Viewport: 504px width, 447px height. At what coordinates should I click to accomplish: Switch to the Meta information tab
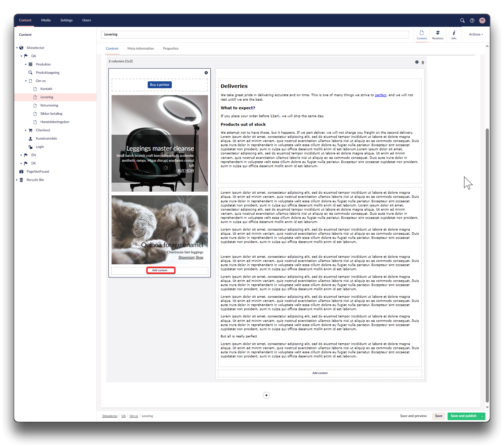pyautogui.click(x=140, y=49)
